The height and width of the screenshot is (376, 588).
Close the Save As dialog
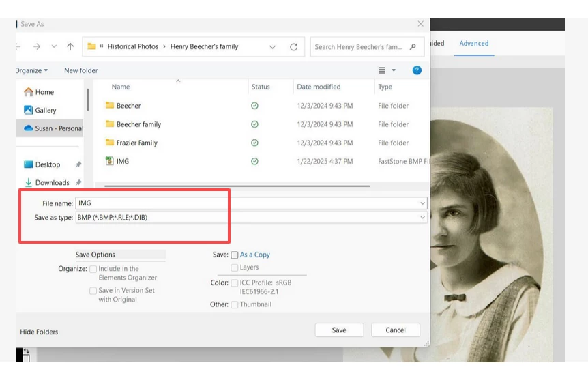pyautogui.click(x=420, y=24)
